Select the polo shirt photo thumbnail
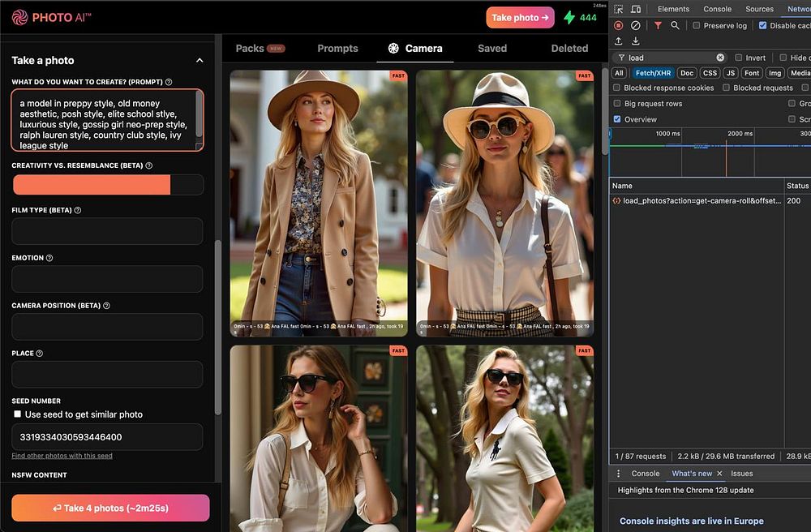 (504, 438)
